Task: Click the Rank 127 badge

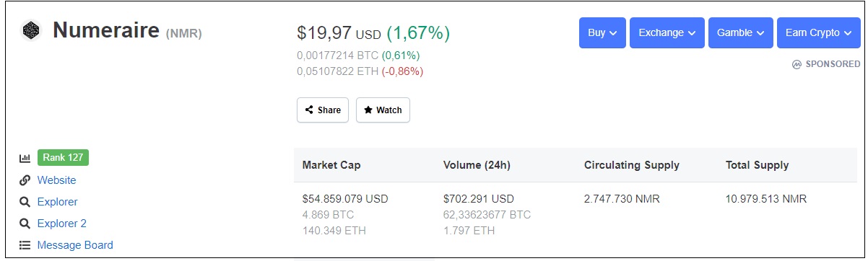Action: tap(63, 158)
